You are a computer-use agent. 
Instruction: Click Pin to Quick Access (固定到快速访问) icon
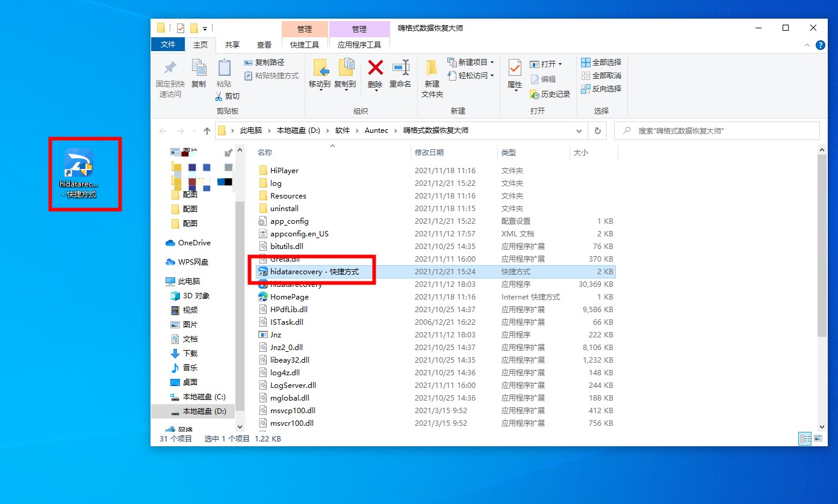click(x=170, y=67)
